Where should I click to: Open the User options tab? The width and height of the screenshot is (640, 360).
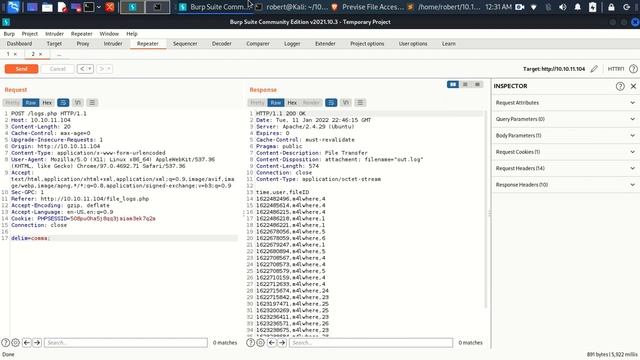413,44
